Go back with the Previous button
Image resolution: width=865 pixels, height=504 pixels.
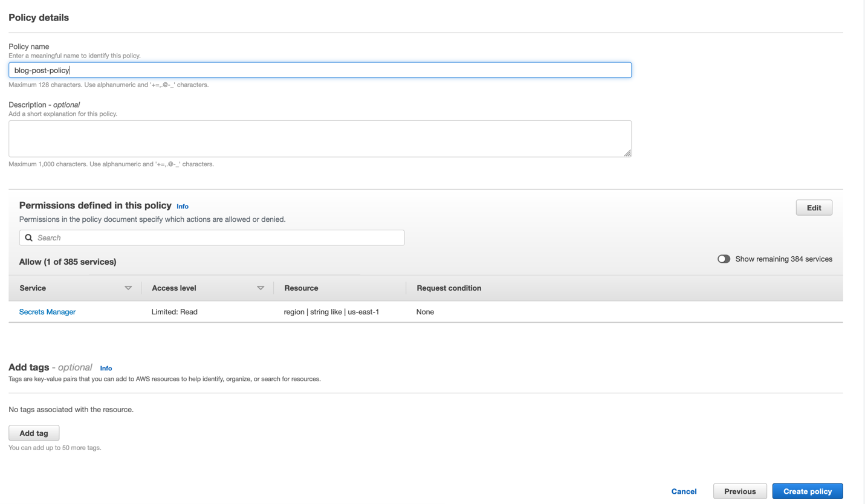tap(740, 491)
